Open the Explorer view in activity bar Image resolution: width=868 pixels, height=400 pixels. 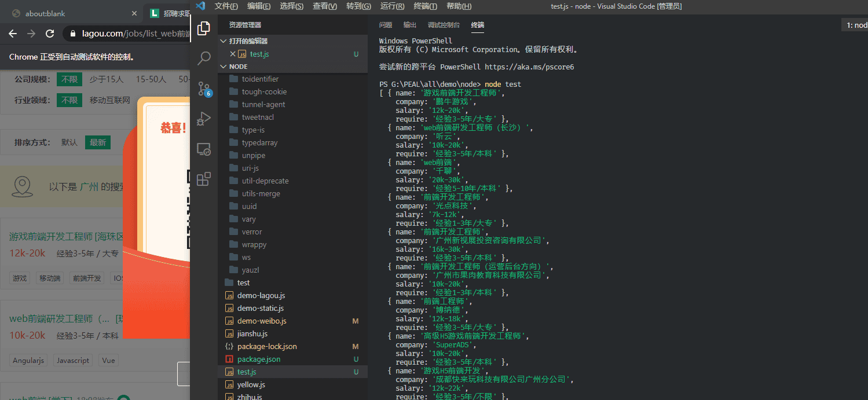click(x=204, y=28)
